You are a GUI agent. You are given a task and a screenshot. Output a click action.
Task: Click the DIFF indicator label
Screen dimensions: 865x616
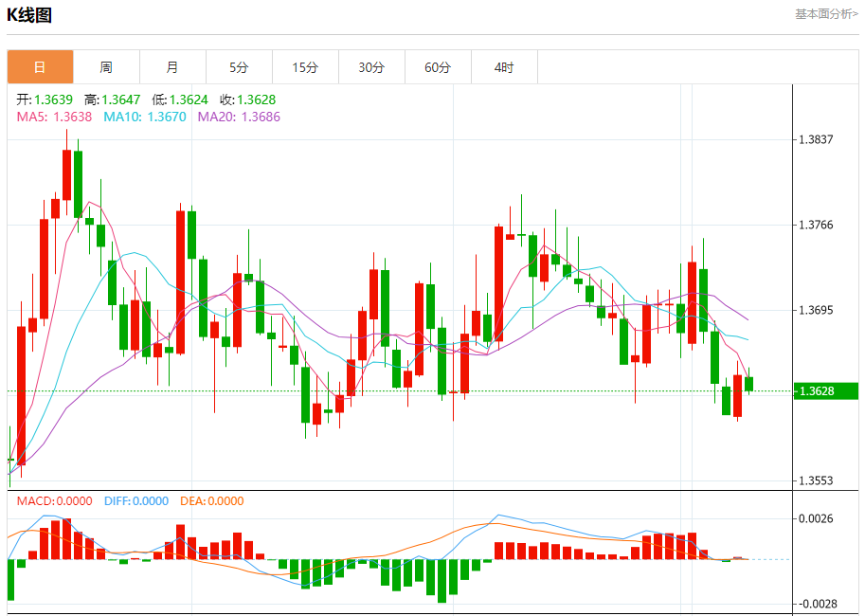tap(136, 501)
